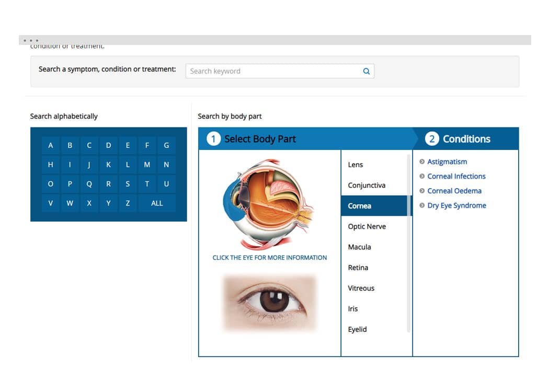Select the highlighted Cornea body part
The image size is (549, 392).
[x=360, y=206]
